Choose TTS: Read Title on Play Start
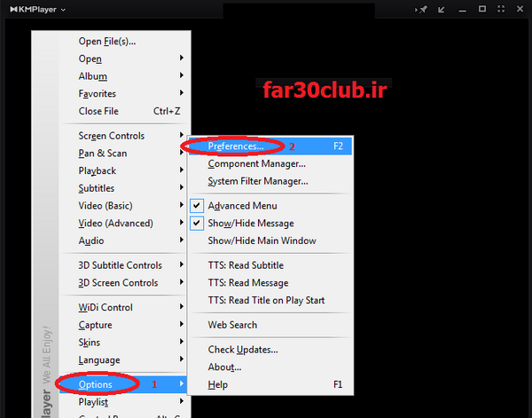Viewport: 532px width, 418px height. [x=270, y=301]
